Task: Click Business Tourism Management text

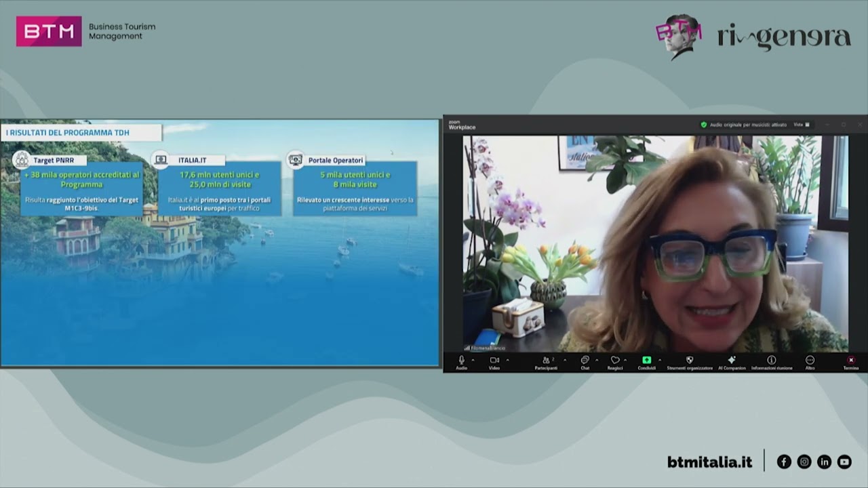Action: (x=122, y=31)
